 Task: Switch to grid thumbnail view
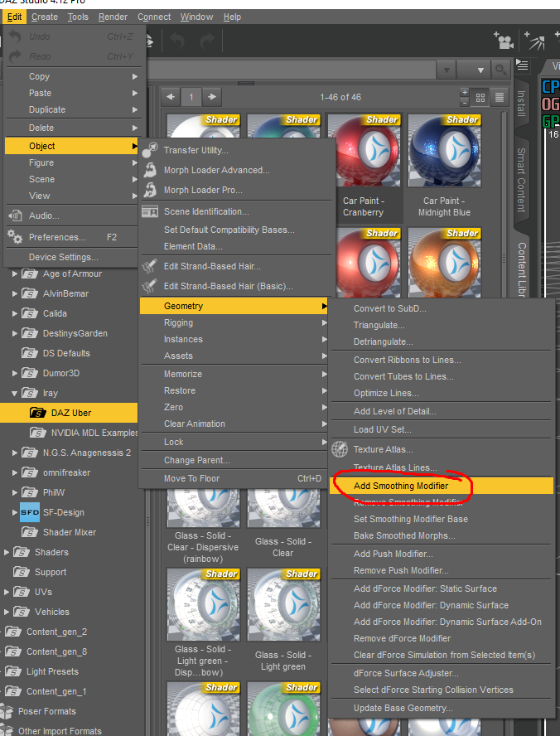(480, 97)
